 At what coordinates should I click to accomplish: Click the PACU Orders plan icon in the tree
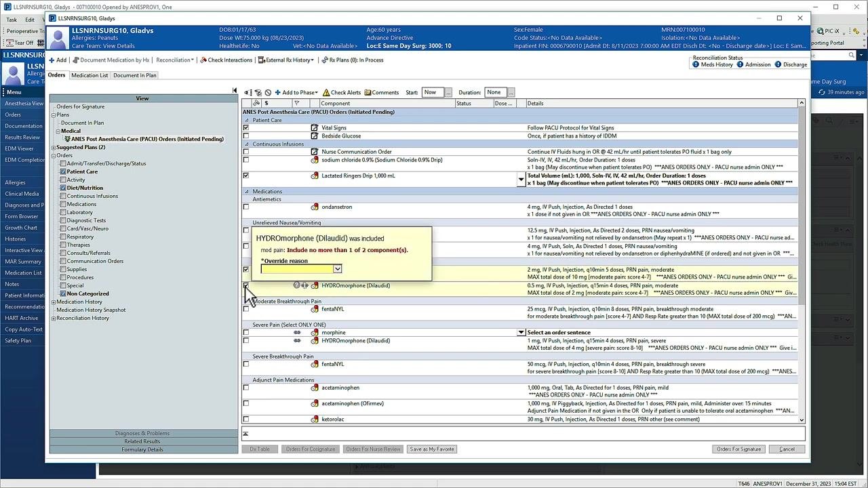pos(68,139)
